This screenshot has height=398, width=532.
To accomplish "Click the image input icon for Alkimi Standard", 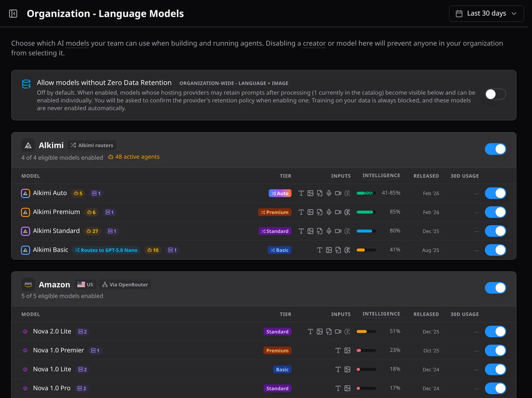I will (310, 231).
